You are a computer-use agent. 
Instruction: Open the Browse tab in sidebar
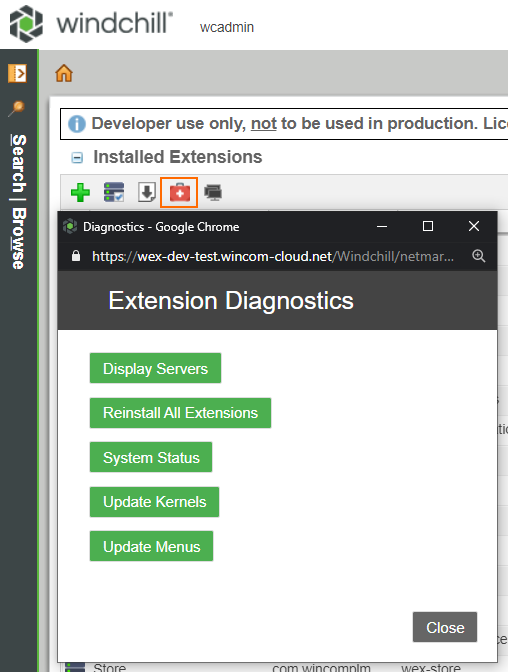click(18, 238)
